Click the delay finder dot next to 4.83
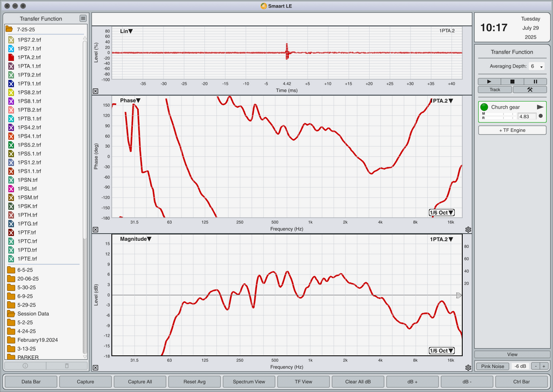The image size is (553, 392). click(541, 116)
